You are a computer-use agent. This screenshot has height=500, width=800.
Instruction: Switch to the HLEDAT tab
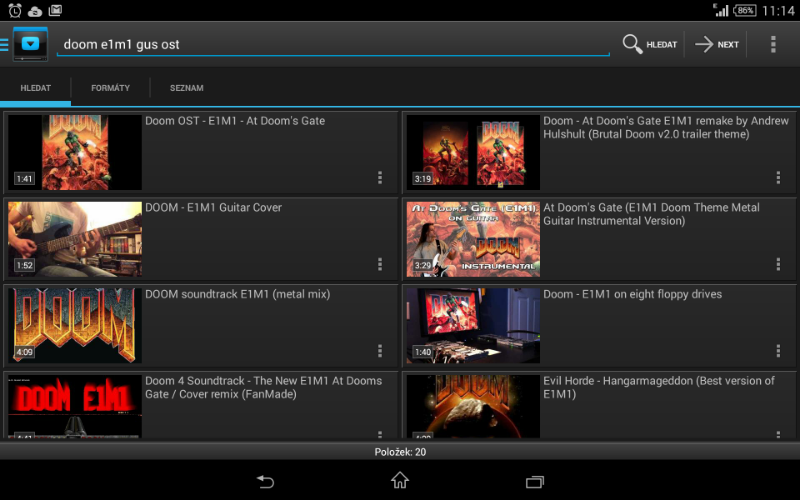click(36, 88)
